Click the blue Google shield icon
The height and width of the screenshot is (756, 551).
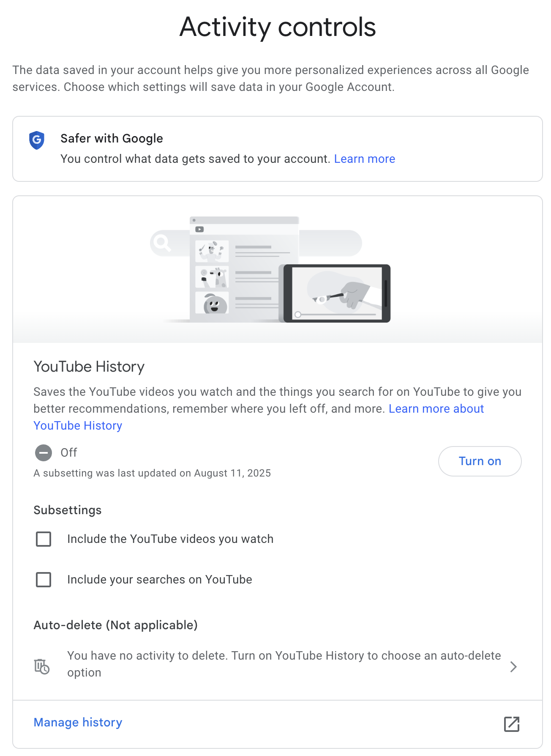[x=37, y=140]
